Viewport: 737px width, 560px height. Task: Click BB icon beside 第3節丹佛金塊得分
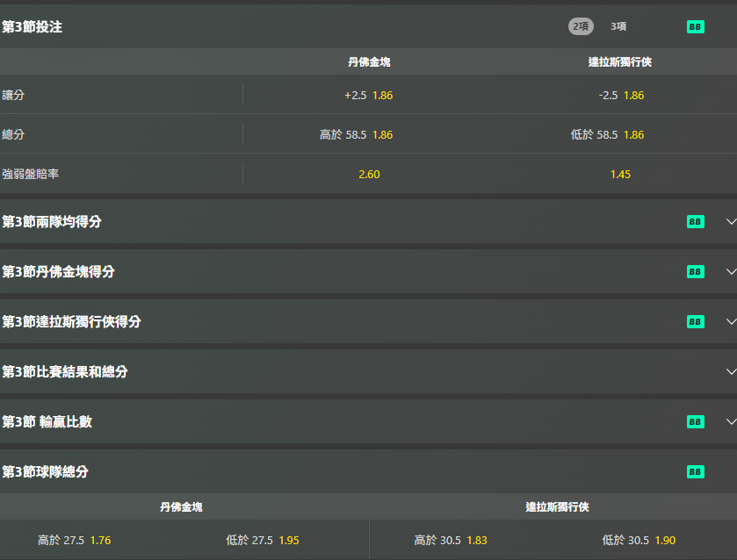coord(695,272)
